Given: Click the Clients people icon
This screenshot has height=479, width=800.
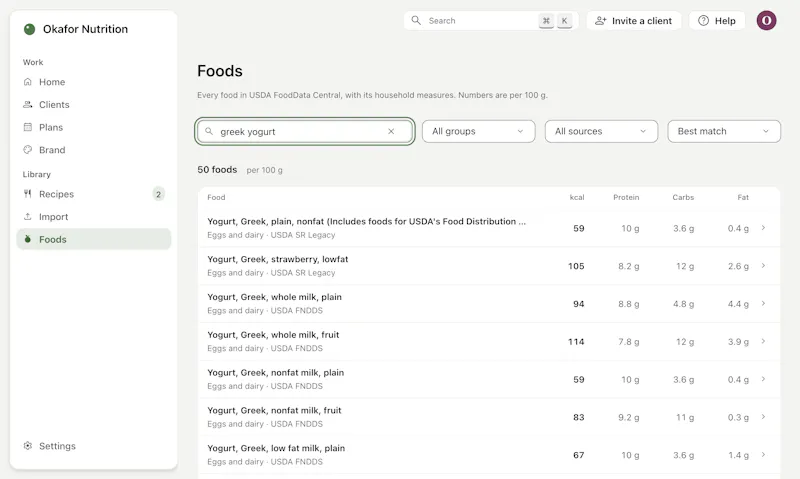Looking at the screenshot, I should tap(28, 105).
